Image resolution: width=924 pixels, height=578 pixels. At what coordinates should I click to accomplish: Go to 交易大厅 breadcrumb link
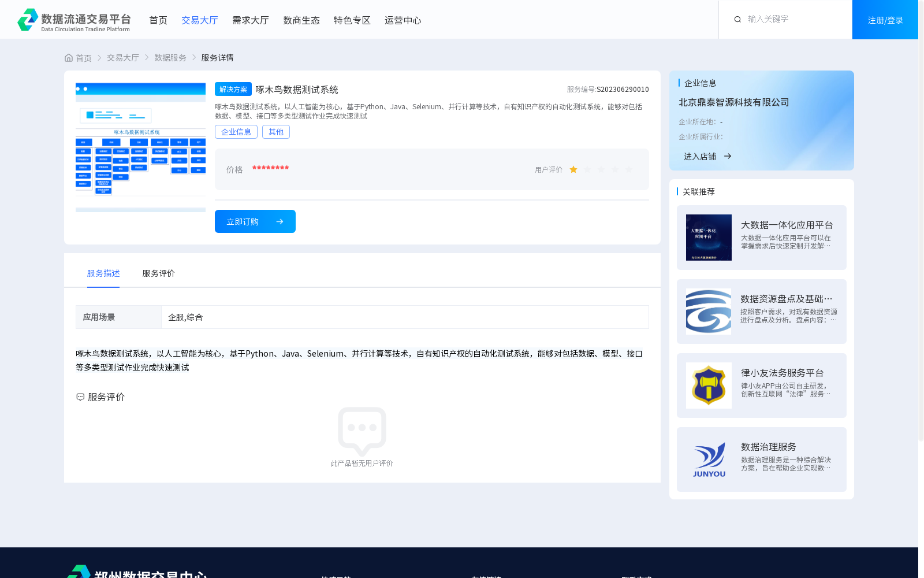coord(123,58)
